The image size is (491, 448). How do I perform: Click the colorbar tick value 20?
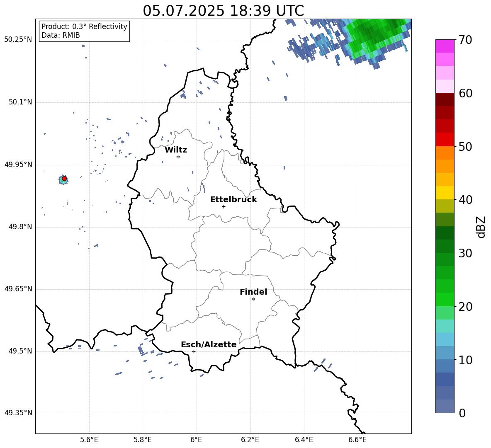466,307
